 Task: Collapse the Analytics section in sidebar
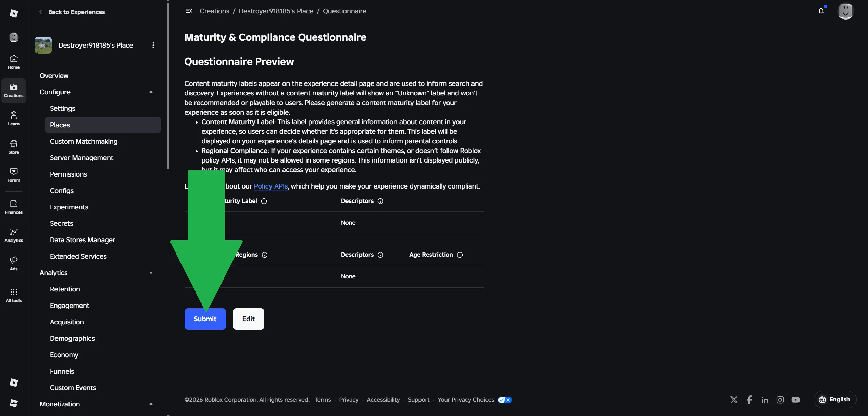(x=151, y=273)
